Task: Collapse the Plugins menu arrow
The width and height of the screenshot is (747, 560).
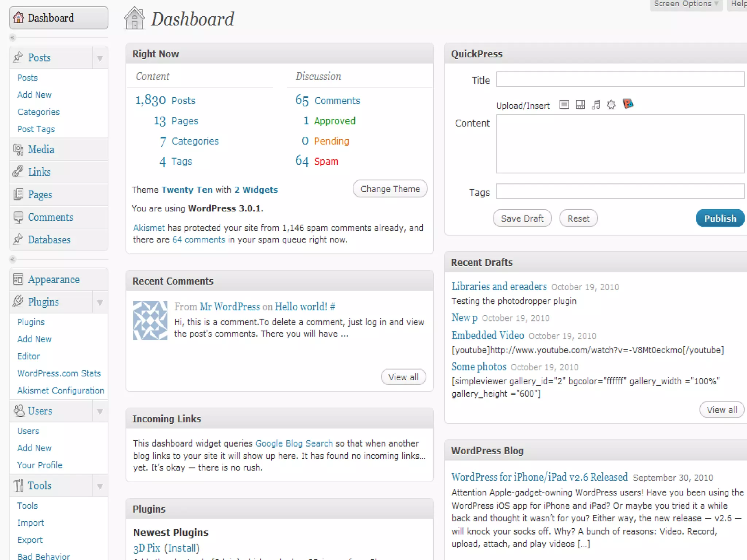Action: (x=100, y=302)
